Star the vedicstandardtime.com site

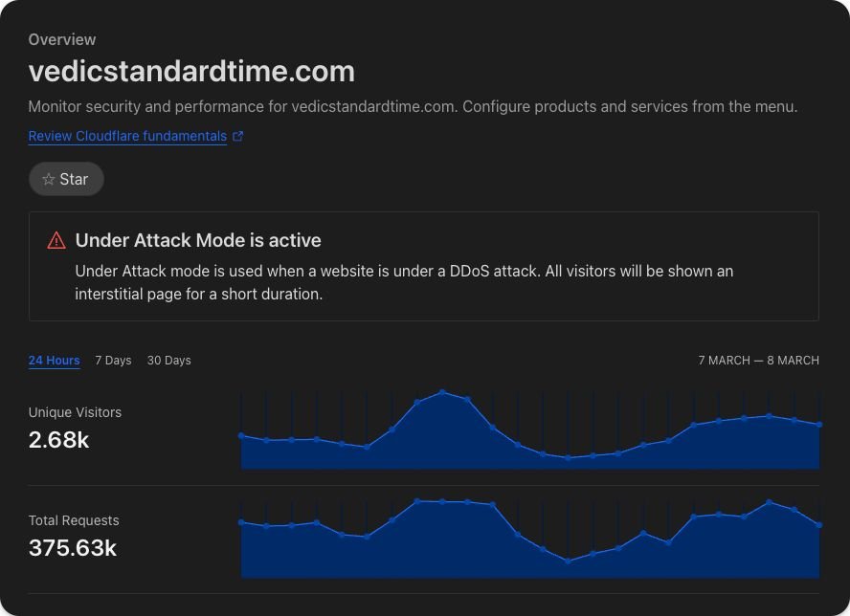pyautogui.click(x=66, y=179)
